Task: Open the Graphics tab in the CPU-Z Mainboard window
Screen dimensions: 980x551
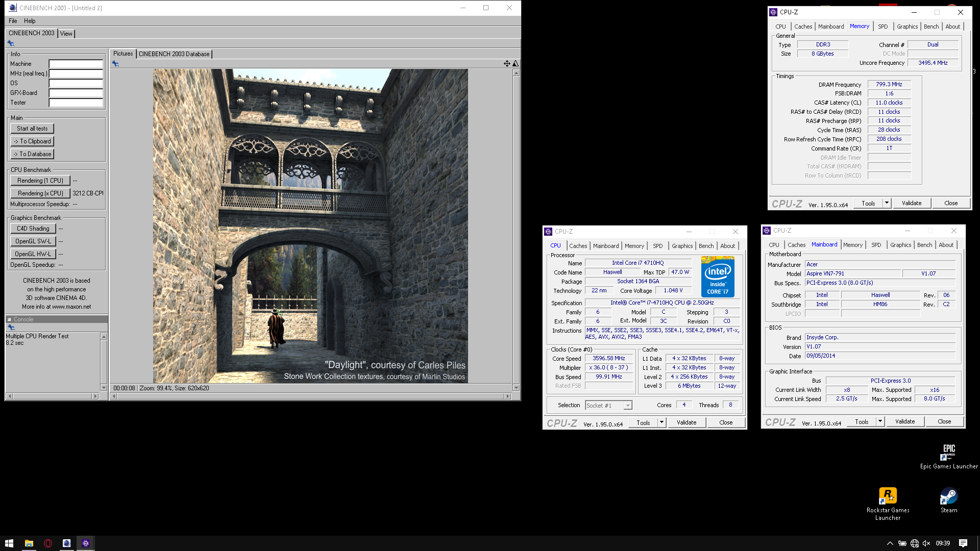Action: coord(900,245)
